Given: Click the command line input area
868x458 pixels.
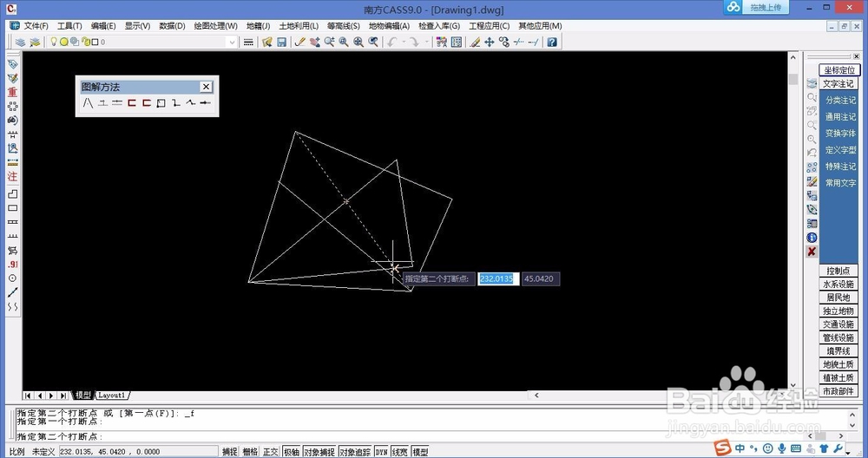Looking at the screenshot, I should point(410,436).
